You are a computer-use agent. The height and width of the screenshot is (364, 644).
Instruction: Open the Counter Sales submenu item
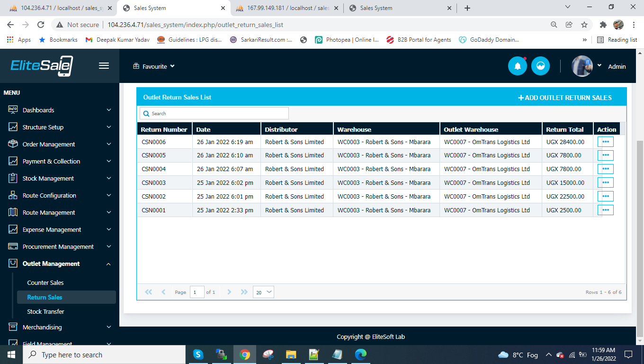click(x=45, y=282)
